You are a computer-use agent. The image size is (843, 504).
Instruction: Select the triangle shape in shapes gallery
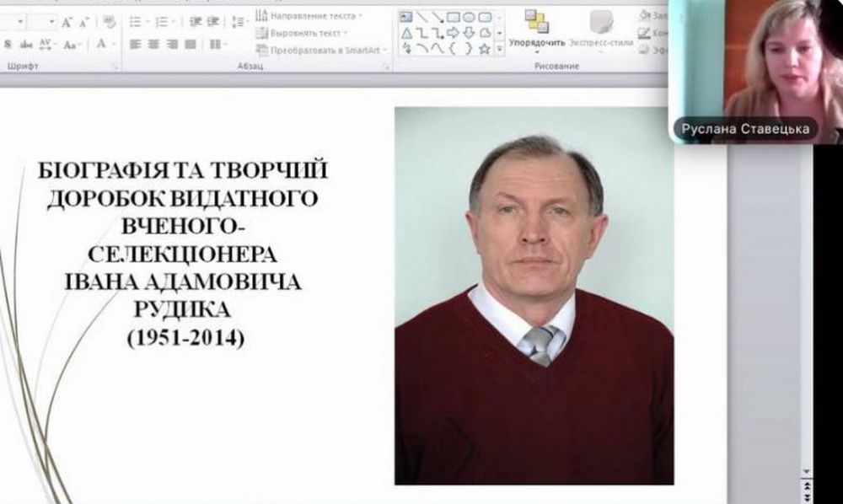click(406, 33)
